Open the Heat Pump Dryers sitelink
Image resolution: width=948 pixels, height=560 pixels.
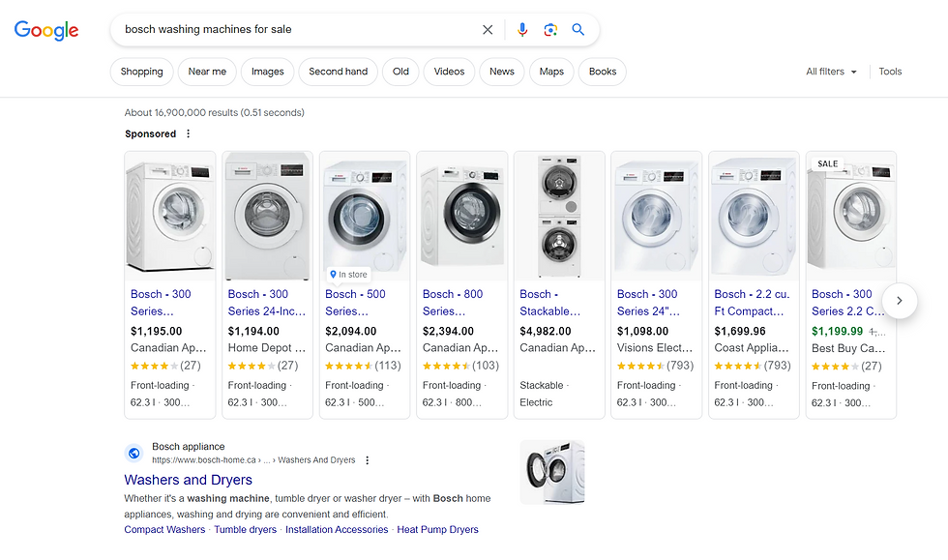coord(437,529)
